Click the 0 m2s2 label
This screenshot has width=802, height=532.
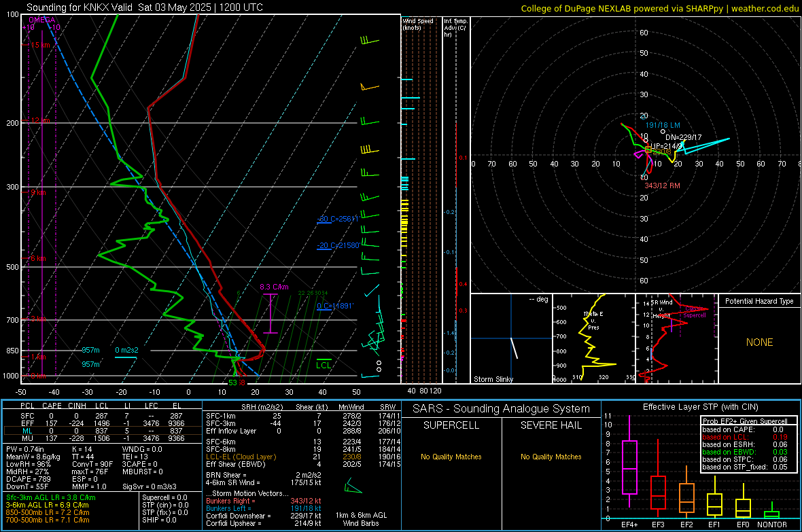pyautogui.click(x=126, y=350)
